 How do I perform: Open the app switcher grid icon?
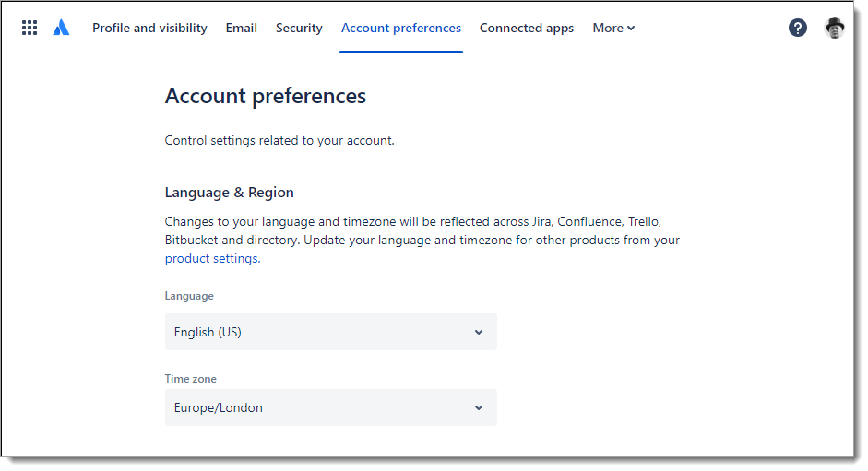click(30, 28)
